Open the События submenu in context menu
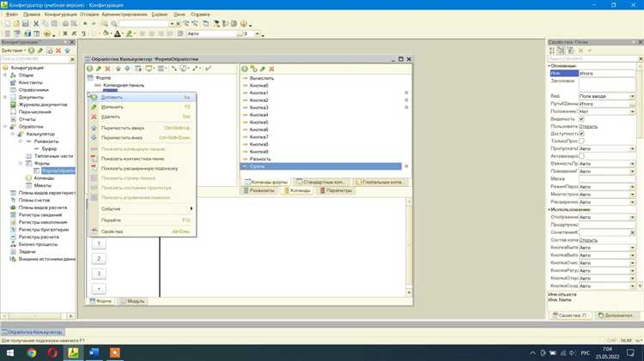644x361 pixels. pyautogui.click(x=142, y=209)
